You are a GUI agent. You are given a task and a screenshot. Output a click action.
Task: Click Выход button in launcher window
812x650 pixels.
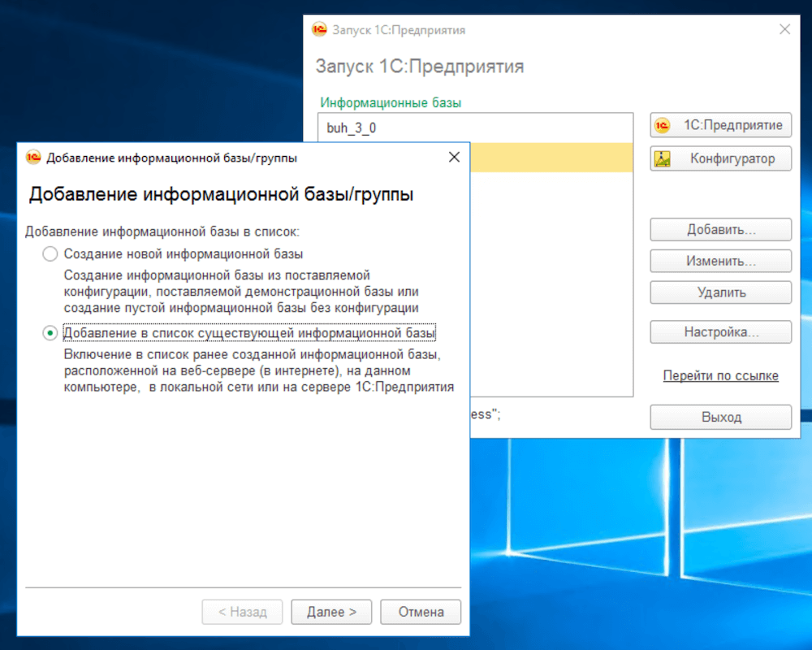721,418
